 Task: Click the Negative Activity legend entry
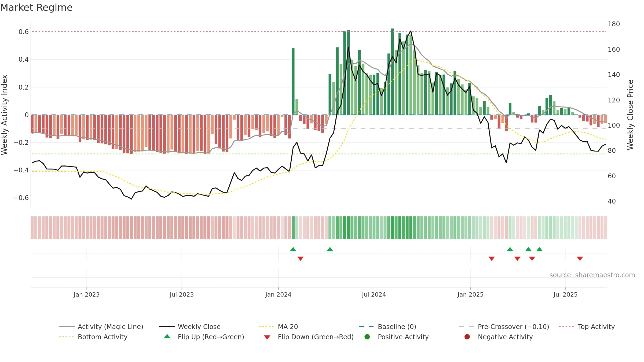coord(499,337)
